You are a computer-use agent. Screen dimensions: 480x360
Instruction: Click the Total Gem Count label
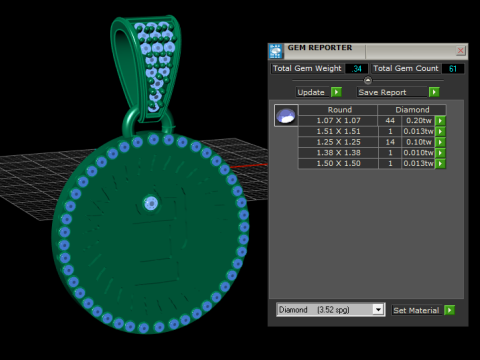[x=406, y=68]
